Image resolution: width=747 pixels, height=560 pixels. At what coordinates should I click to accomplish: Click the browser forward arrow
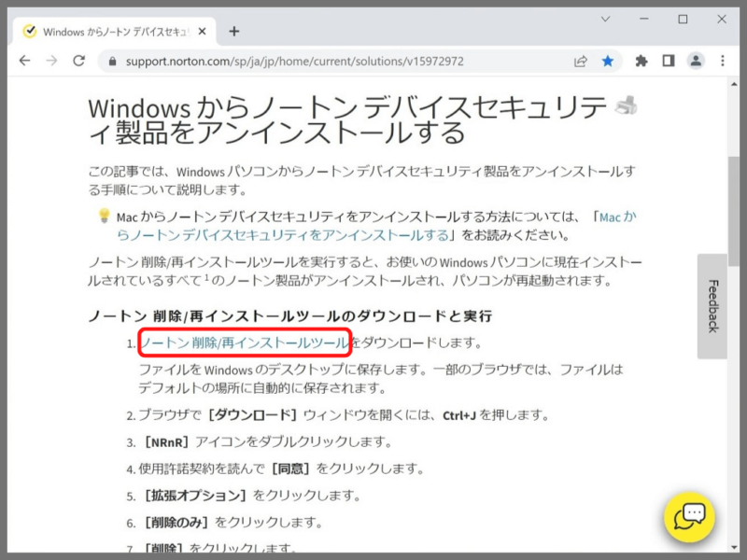tap(51, 61)
